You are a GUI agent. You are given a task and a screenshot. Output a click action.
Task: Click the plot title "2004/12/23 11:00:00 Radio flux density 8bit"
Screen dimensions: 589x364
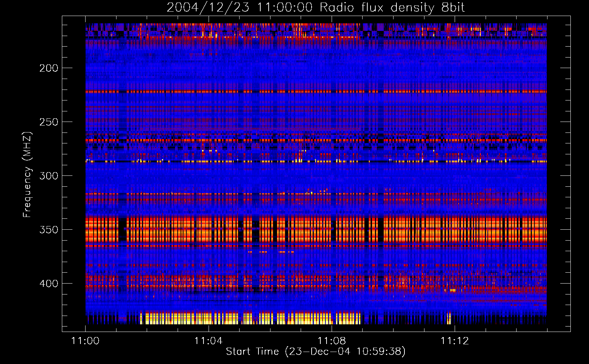[x=316, y=8]
